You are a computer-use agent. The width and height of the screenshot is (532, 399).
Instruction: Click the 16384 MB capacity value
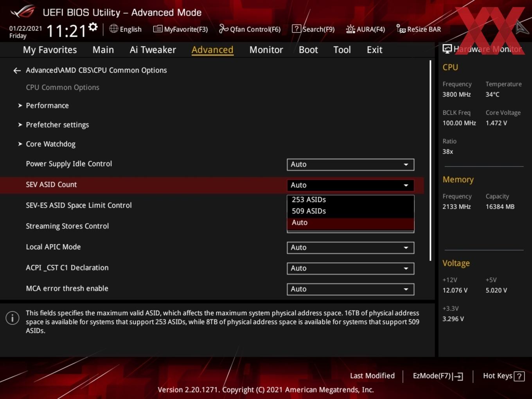[500, 207]
